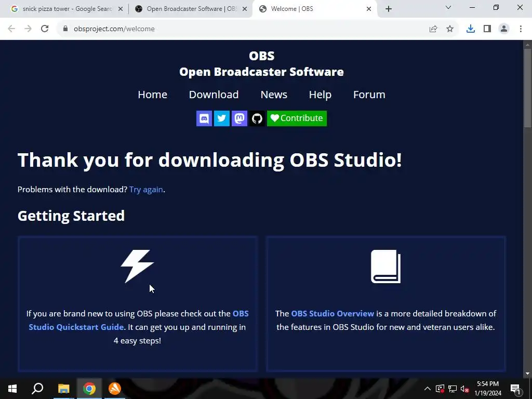Share this page icon

tap(433, 29)
